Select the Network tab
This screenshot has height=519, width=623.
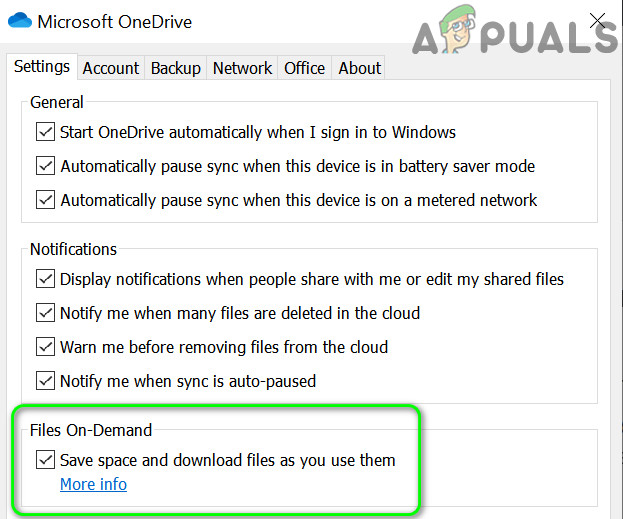coord(242,68)
